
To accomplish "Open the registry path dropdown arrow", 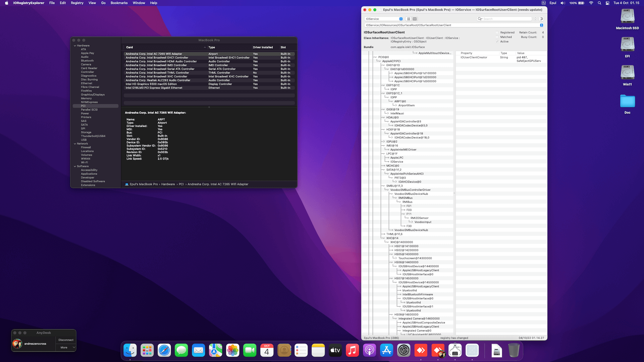I will tap(541, 25).
